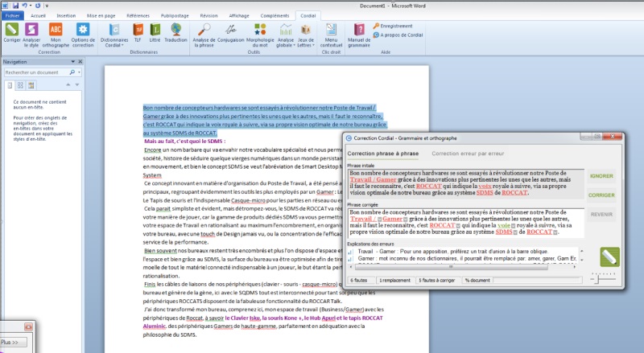
Task: Click the CORRIGER button in dialog
Action: point(601,195)
